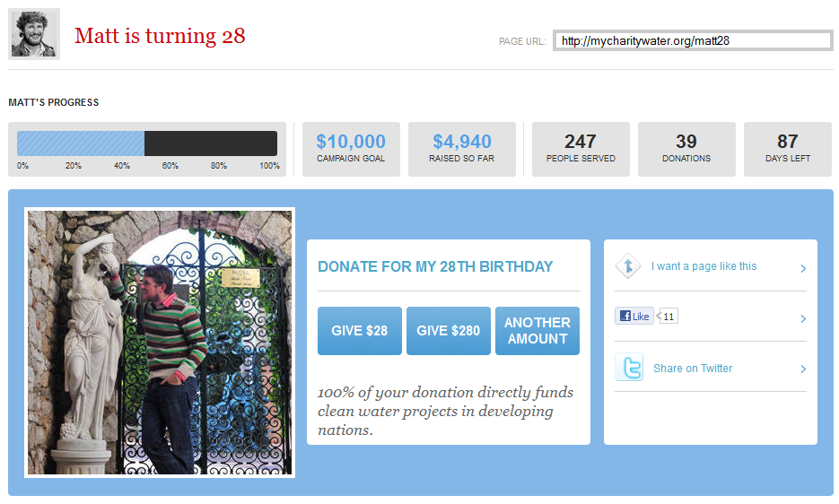Click the 'Matt is turning 28' title

coord(160,36)
